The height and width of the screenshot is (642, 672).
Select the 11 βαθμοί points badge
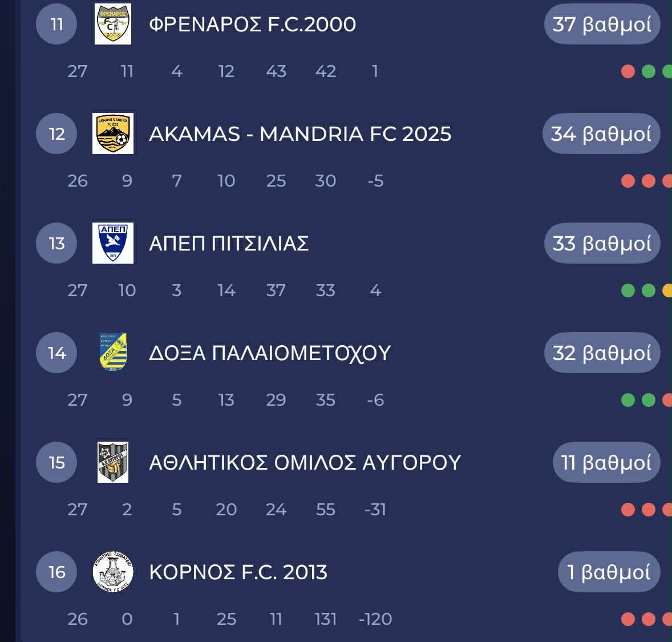606,463
